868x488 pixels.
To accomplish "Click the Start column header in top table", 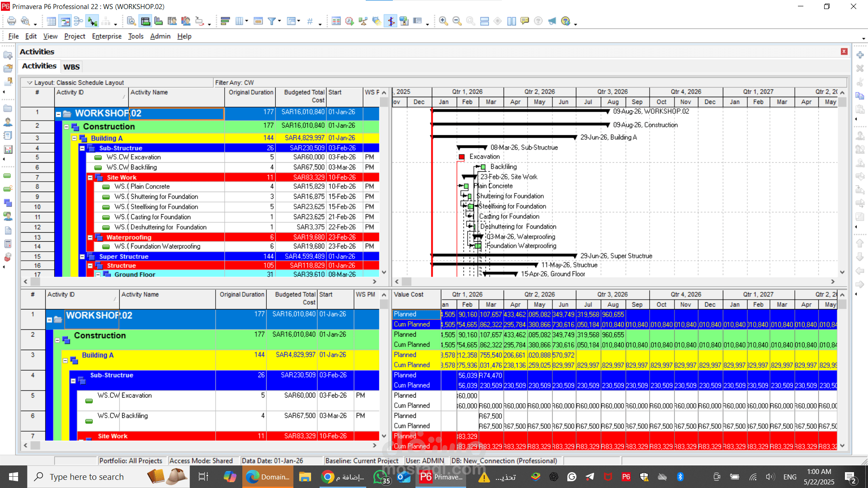I will pos(344,97).
